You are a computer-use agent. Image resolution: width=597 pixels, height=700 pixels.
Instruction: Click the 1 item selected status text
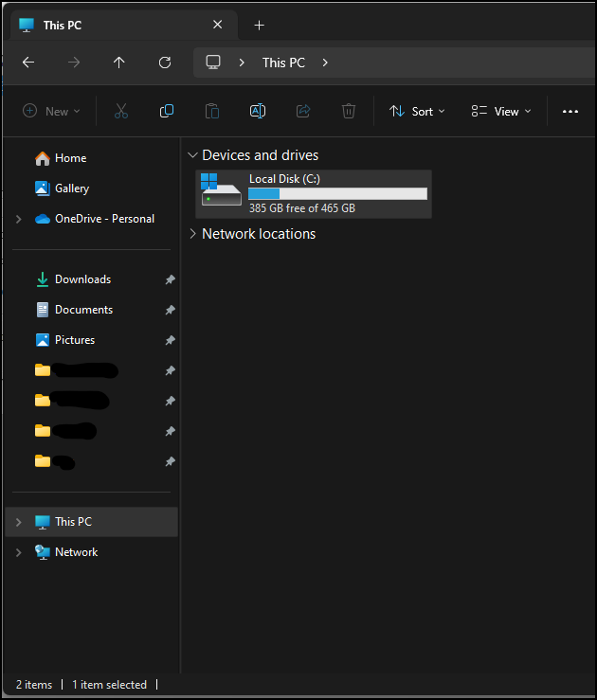(109, 685)
